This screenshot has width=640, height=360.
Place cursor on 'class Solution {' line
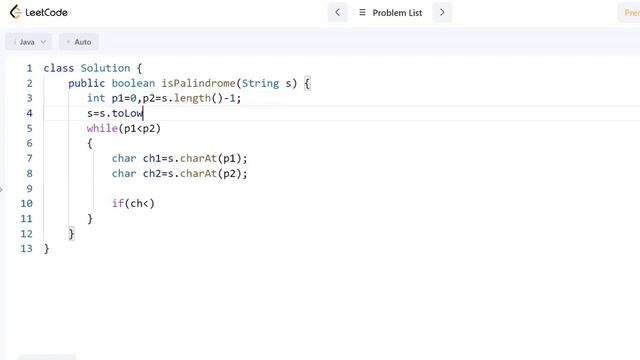[x=93, y=68]
